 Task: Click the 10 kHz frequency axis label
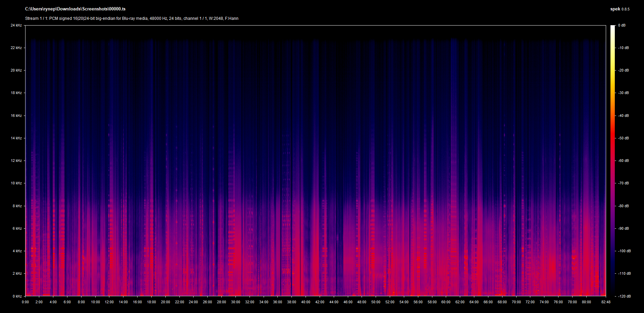tap(16, 183)
